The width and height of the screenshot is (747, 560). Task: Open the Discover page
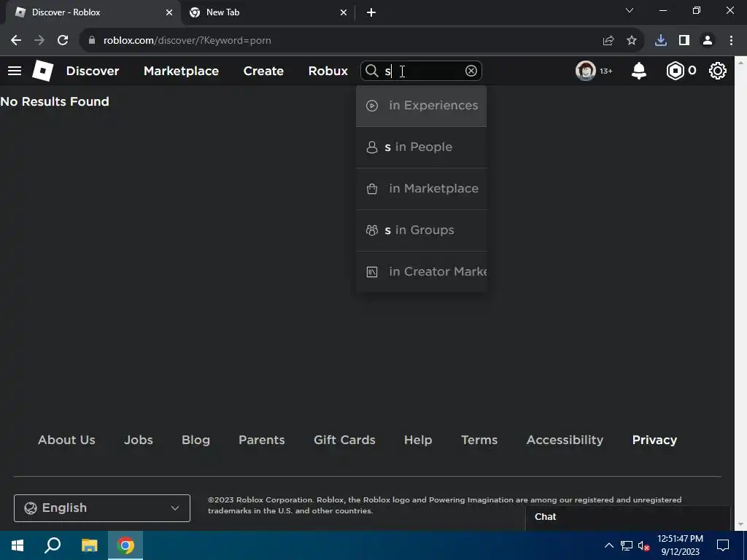click(x=93, y=71)
